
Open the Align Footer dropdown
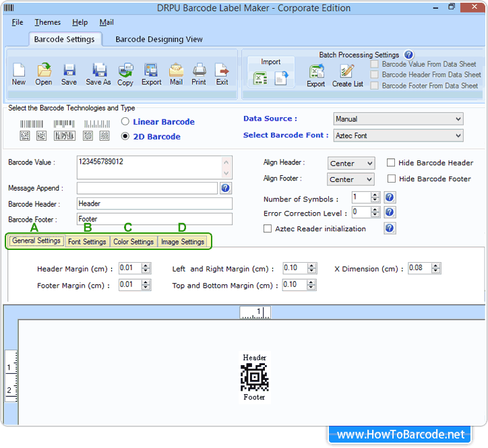point(350,179)
